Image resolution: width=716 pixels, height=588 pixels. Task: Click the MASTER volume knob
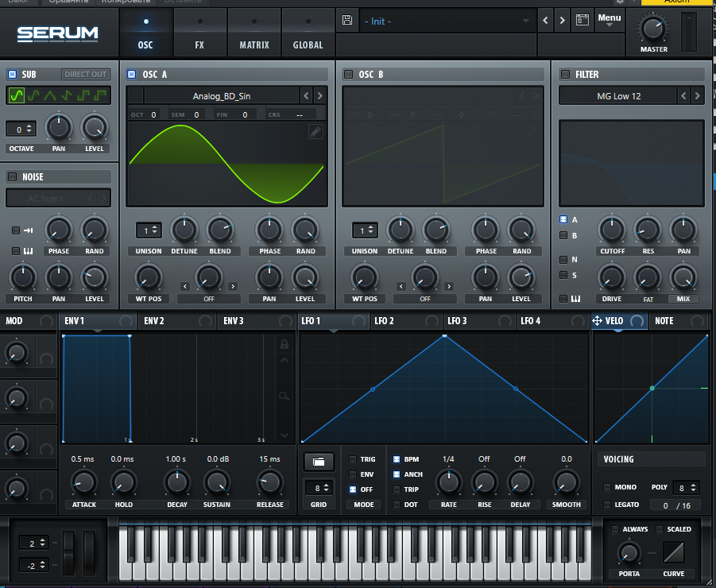tap(653, 29)
